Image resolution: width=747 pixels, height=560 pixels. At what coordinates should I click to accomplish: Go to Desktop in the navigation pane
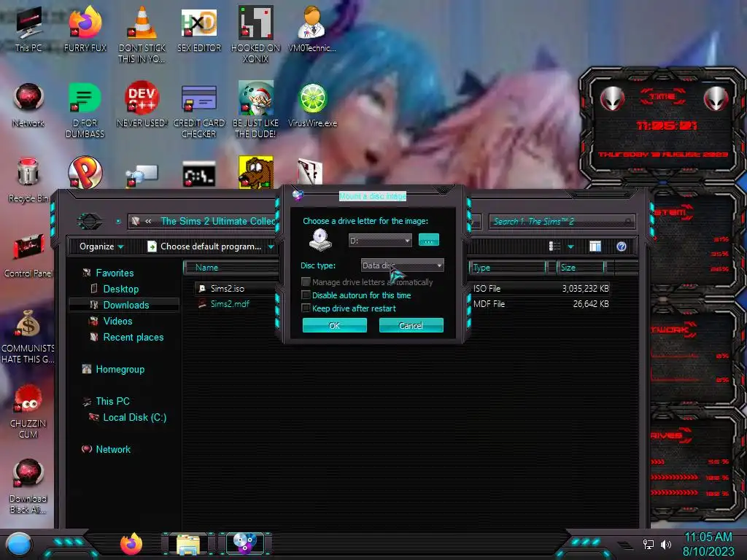click(120, 289)
